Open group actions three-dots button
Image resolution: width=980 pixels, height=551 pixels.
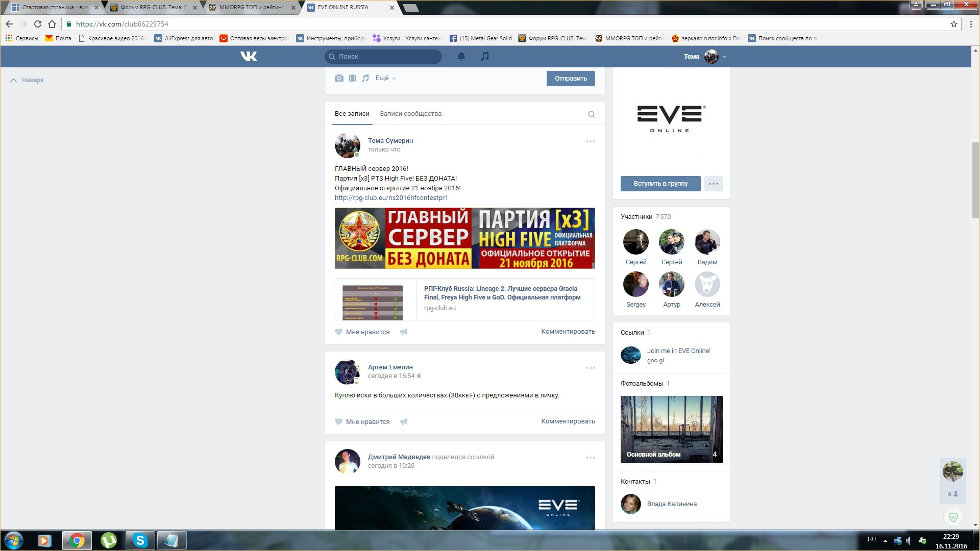click(713, 184)
